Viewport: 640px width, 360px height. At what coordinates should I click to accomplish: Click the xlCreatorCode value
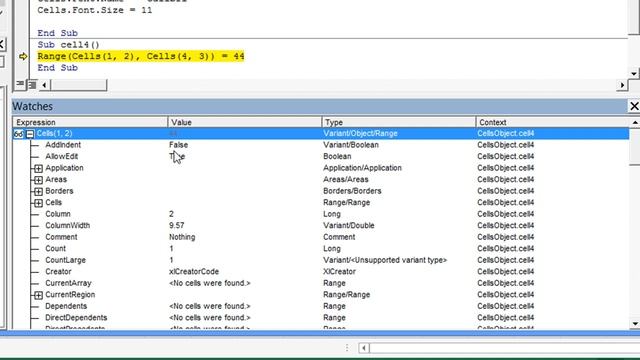click(194, 271)
